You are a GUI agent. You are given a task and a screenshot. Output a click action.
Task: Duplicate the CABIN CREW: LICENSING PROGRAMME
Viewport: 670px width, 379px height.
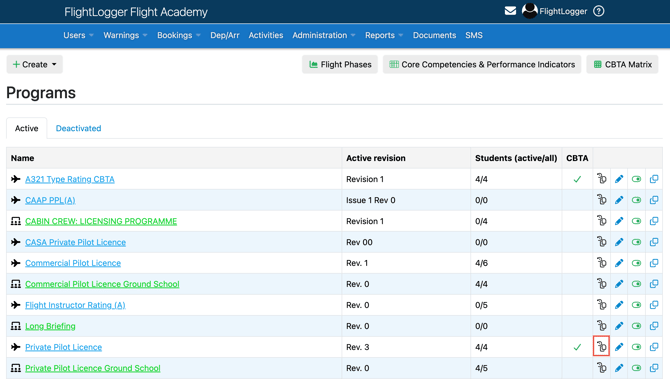[654, 221]
